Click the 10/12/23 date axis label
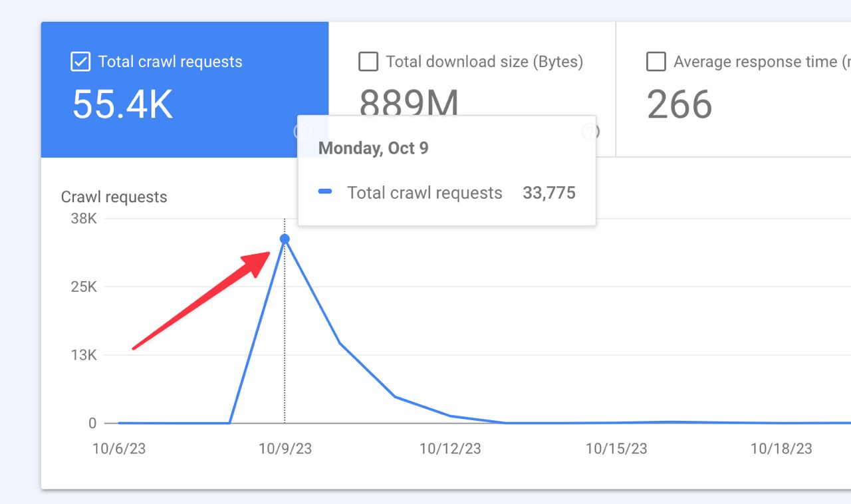Screen dimensions: 851x504 pos(450,449)
